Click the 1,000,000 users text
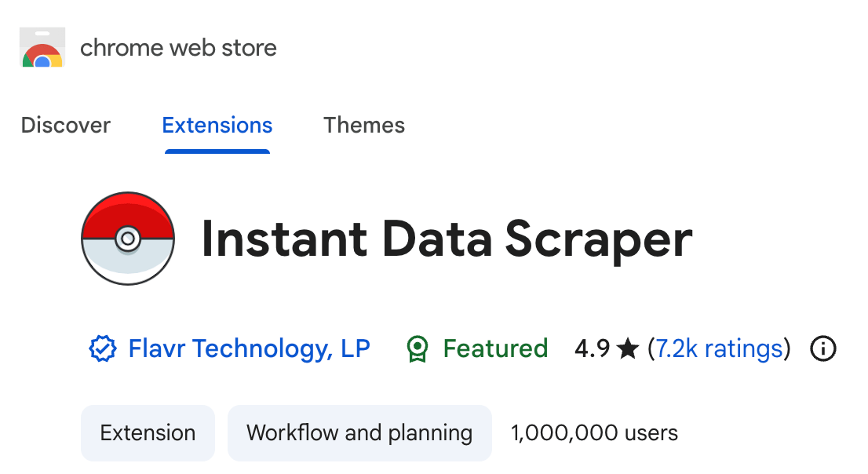This screenshot has height=474, width=868. coord(594,433)
